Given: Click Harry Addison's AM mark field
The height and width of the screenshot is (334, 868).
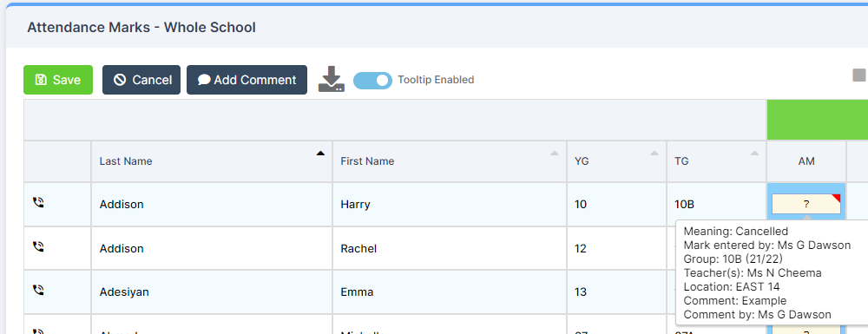Looking at the screenshot, I should 806,204.
